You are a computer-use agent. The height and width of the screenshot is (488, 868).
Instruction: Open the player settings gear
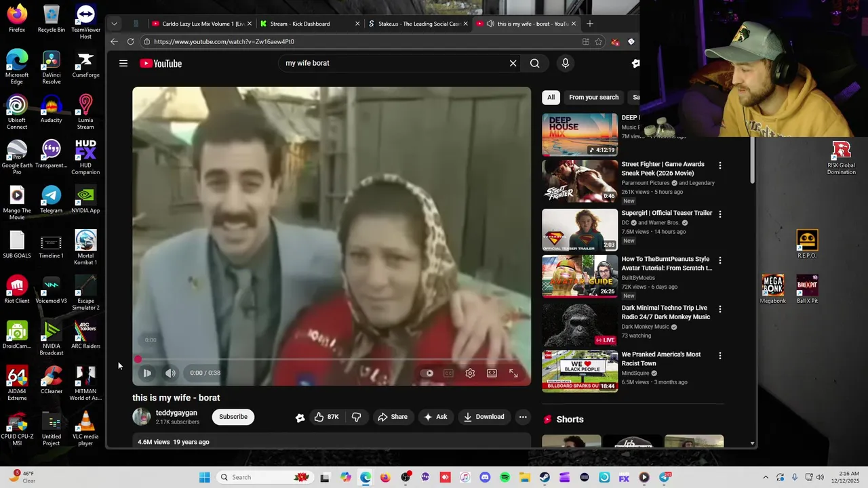point(470,373)
